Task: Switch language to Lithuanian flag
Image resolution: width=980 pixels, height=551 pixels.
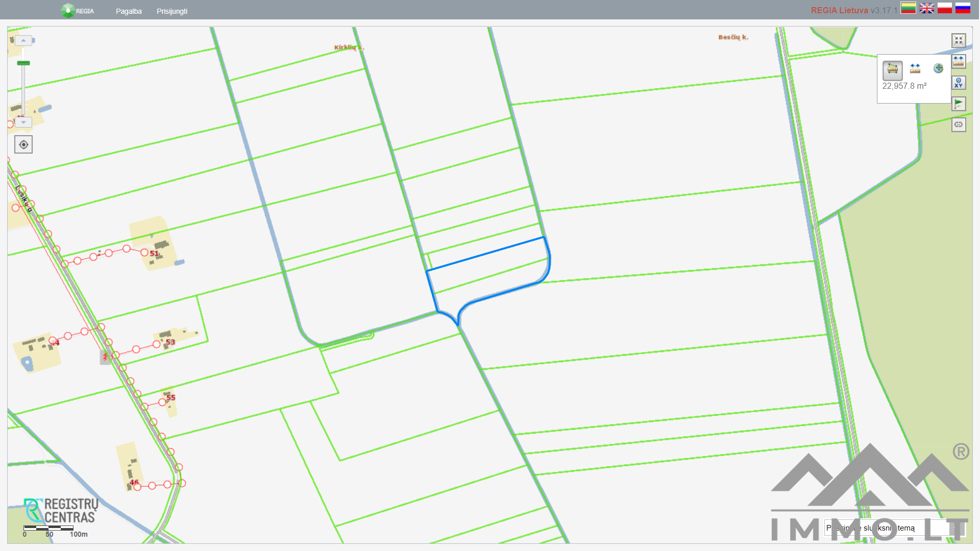Action: (908, 8)
